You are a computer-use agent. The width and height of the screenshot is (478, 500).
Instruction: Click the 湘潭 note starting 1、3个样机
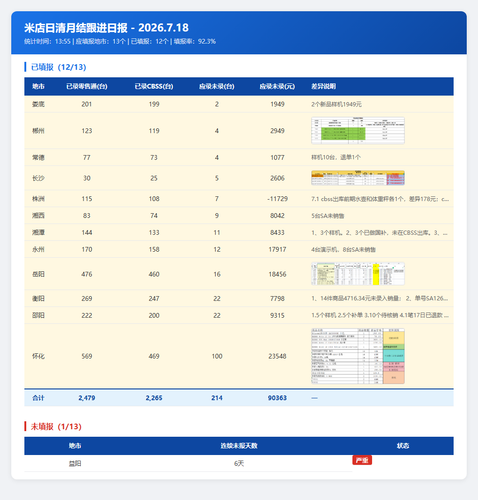pos(379,232)
